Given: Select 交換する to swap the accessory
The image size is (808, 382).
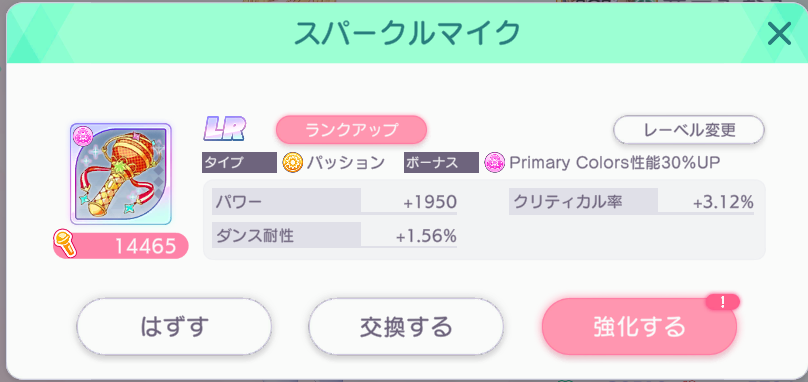Looking at the screenshot, I should point(406,326).
